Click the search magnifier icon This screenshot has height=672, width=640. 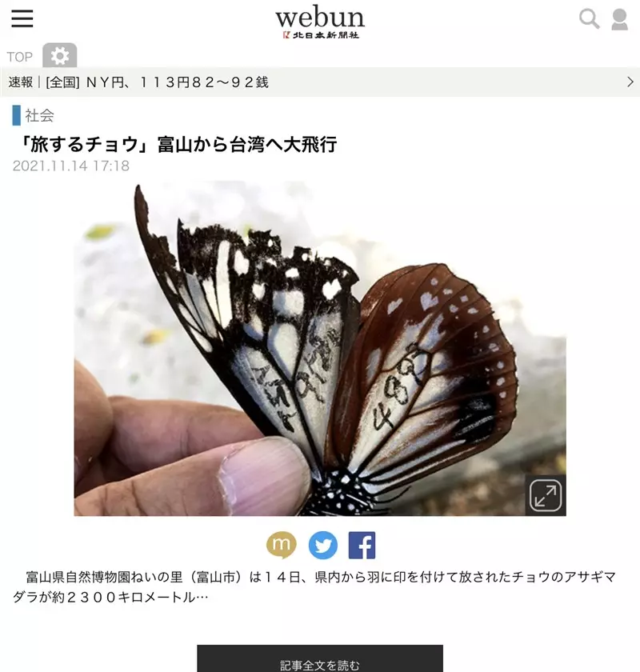(589, 19)
